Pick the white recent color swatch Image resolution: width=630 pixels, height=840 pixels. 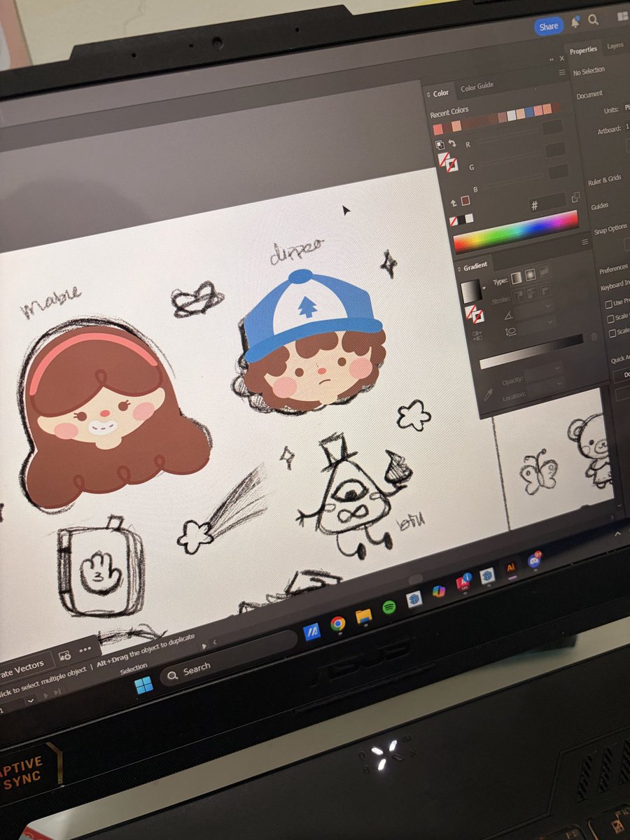coord(512,115)
